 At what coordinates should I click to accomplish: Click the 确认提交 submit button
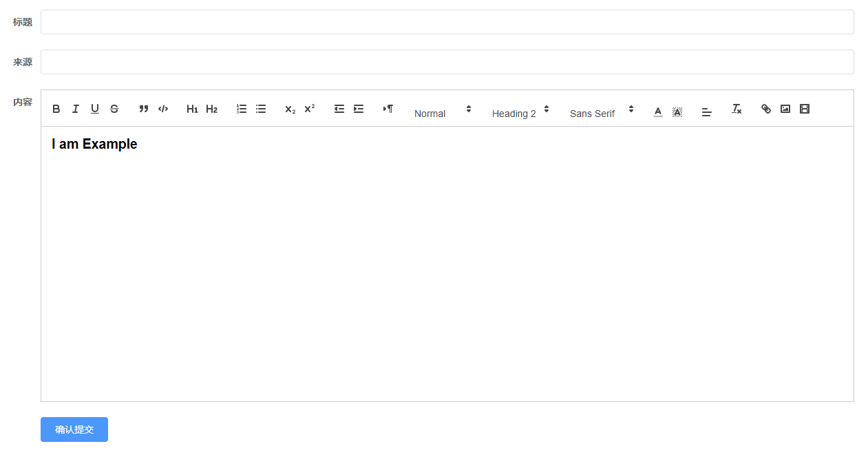coord(74,430)
